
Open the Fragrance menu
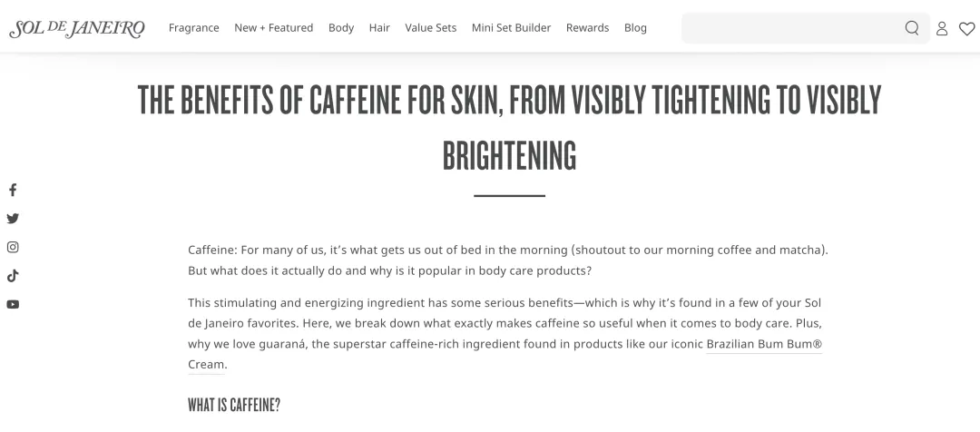[194, 28]
